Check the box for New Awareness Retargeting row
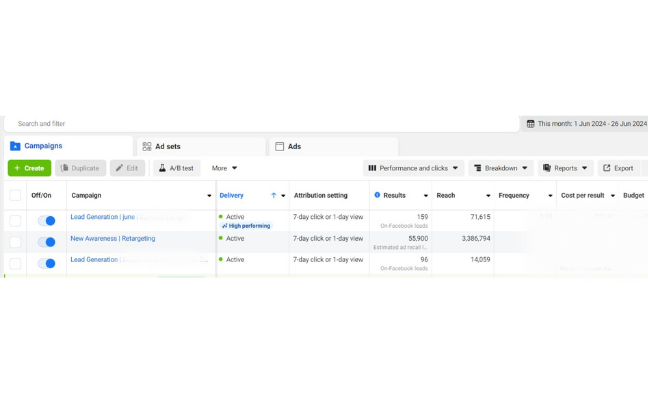This screenshot has height=412, width=648. (x=15, y=241)
